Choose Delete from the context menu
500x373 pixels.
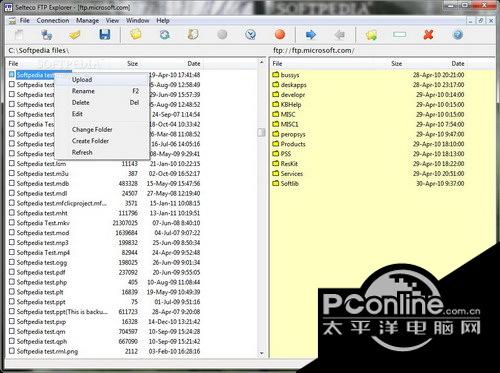tap(102, 102)
